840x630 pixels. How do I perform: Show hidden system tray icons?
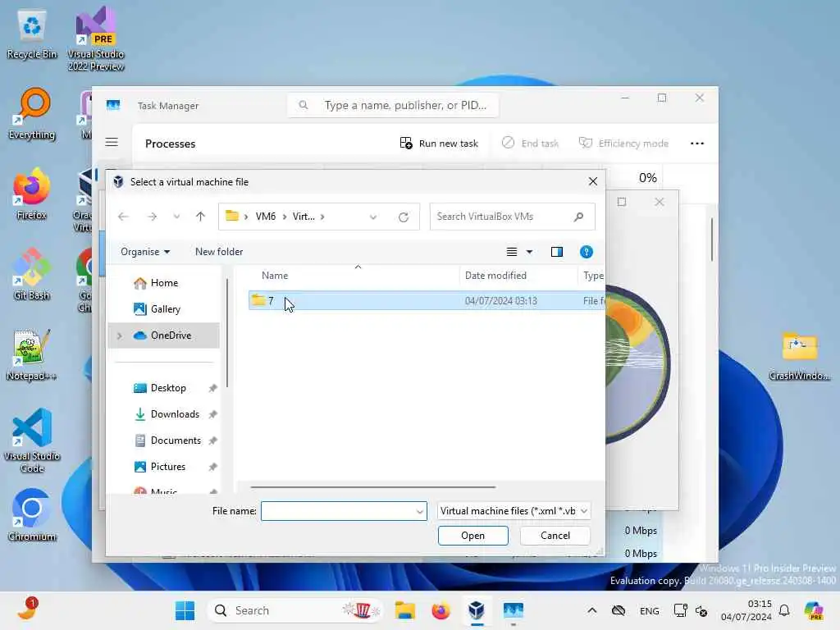coord(591,610)
